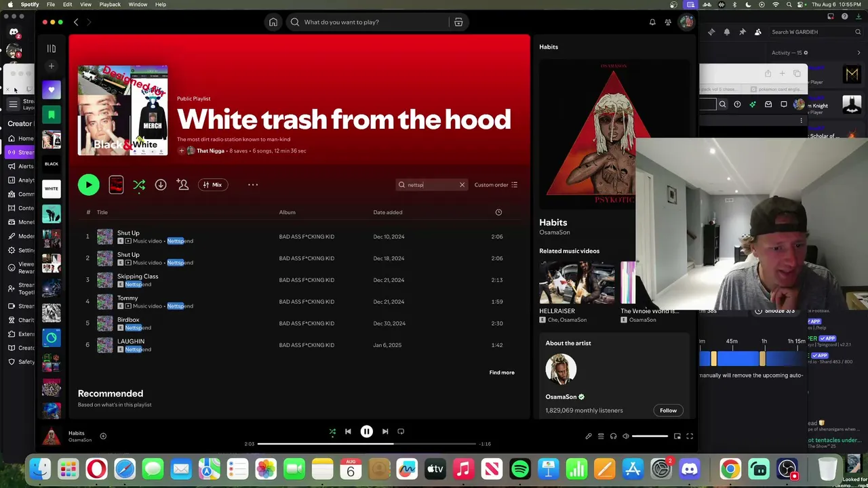Open the File menu in the menu bar
Image resolution: width=868 pixels, height=488 pixels.
[51, 5]
